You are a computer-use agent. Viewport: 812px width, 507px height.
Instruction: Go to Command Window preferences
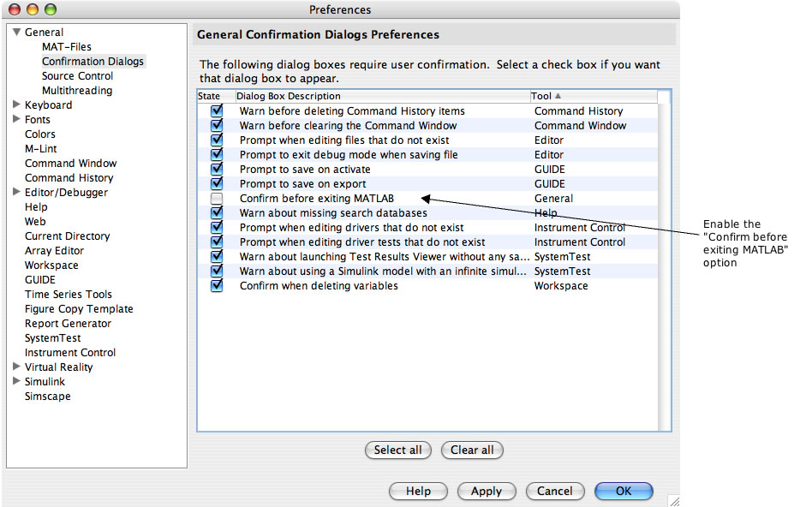tap(71, 164)
